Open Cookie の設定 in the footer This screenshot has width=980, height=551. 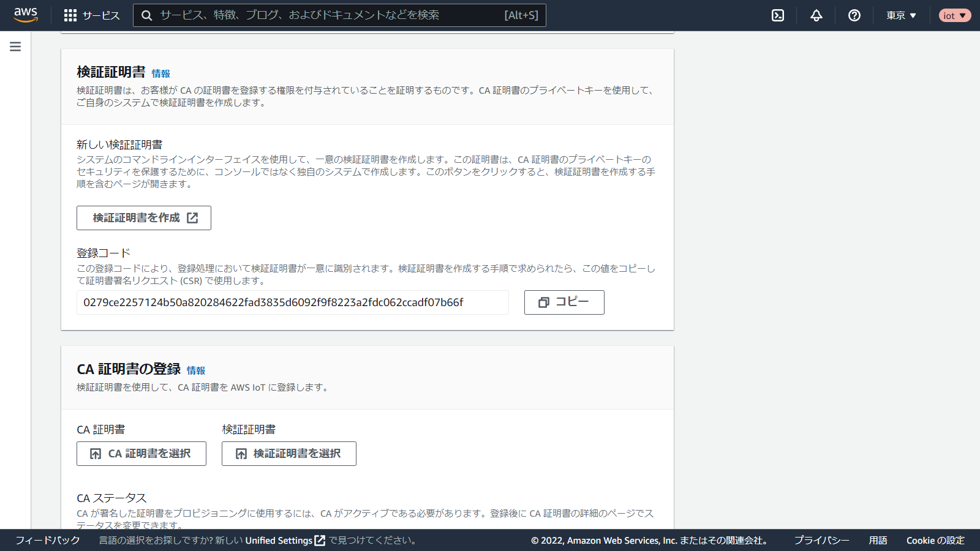935,541
